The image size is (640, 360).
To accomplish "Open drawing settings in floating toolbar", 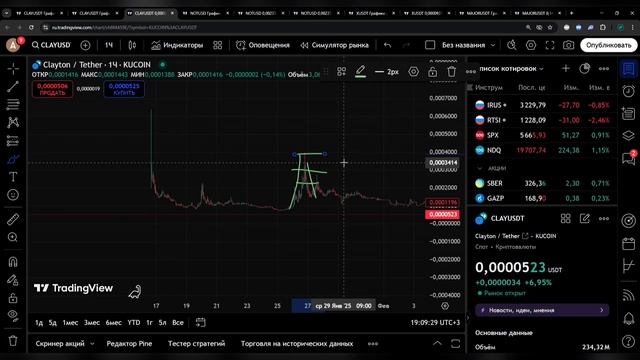I will point(413,72).
